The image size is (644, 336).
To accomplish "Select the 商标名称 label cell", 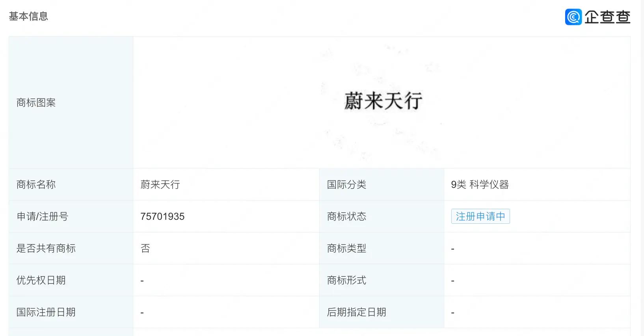I will (x=71, y=184).
